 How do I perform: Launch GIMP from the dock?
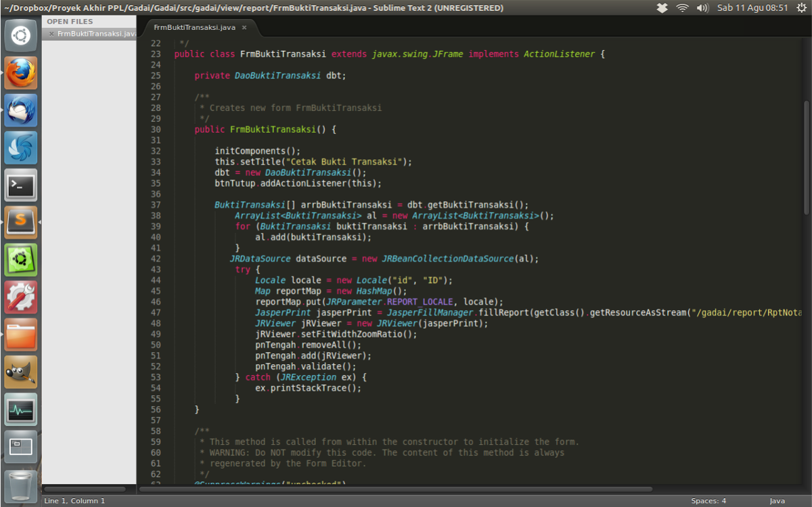point(21,372)
